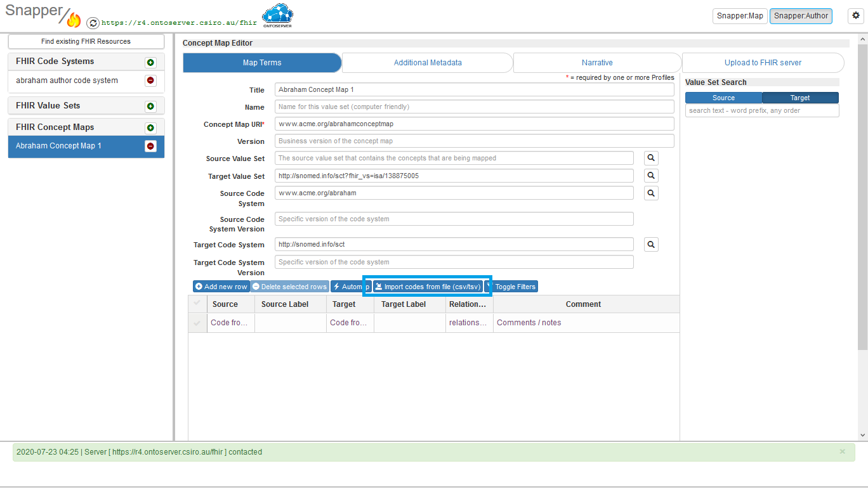Click the vertical scrollbar up arrow

pos(862,40)
